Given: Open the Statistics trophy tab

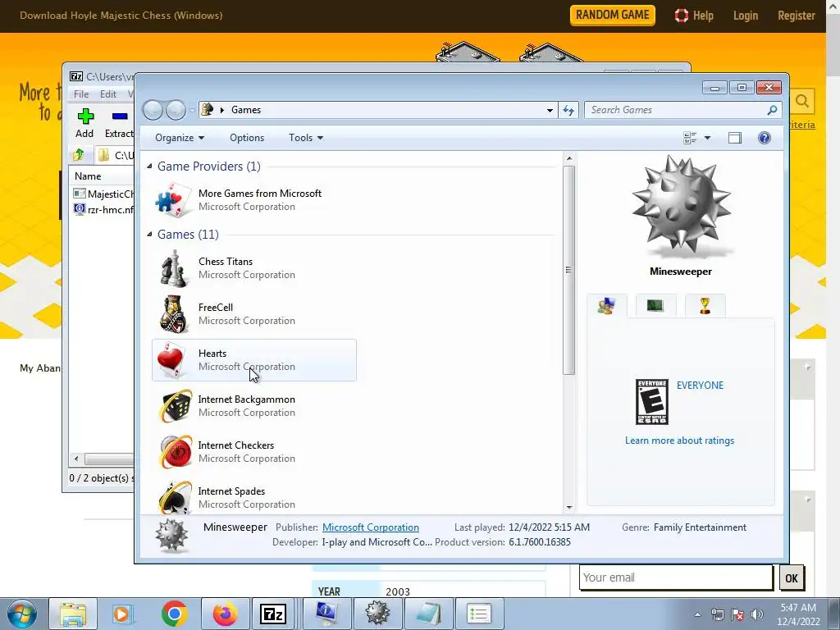Looking at the screenshot, I should [705, 306].
